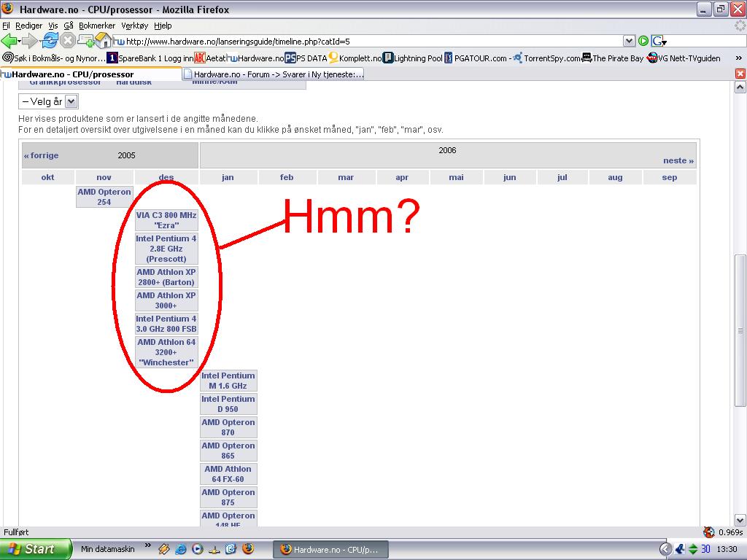Viewport: 747px width, 560px height.
Task: Open the sep month overview
Action: coord(670,177)
